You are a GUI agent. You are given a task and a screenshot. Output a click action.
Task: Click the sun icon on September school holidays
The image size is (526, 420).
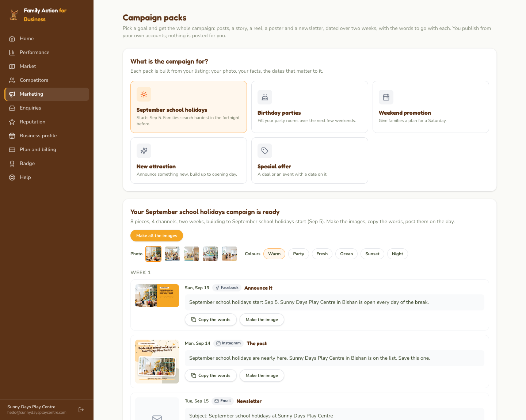(x=144, y=94)
